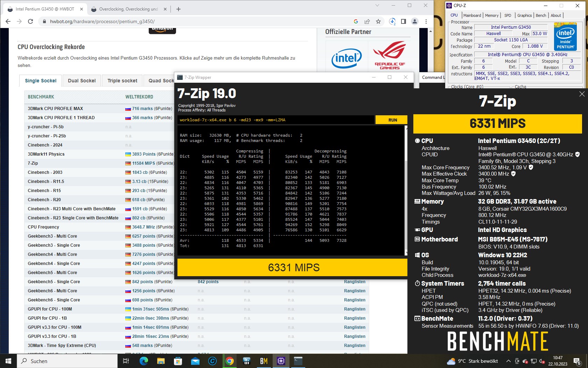Viewport: 588px width, 368px height.
Task: Open 11584 MIPS 7-Zip record link
Action: [143, 163]
